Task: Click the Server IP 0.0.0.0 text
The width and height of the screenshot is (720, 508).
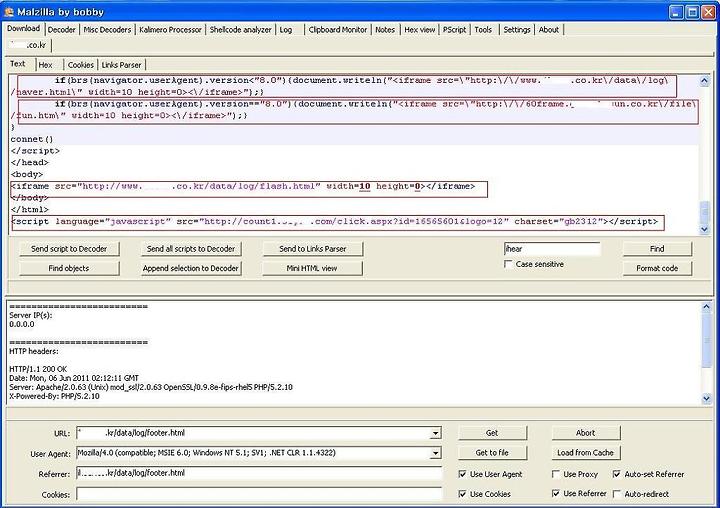Action: (22, 324)
